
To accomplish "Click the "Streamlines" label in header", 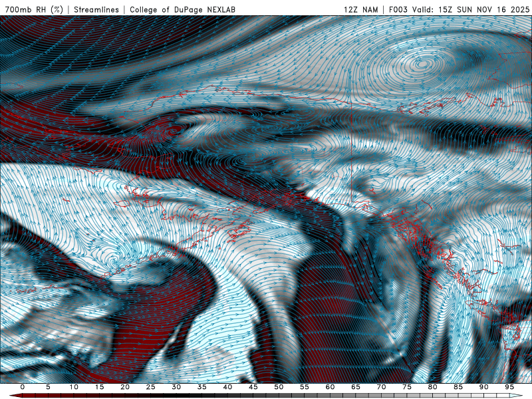I will [96, 9].
